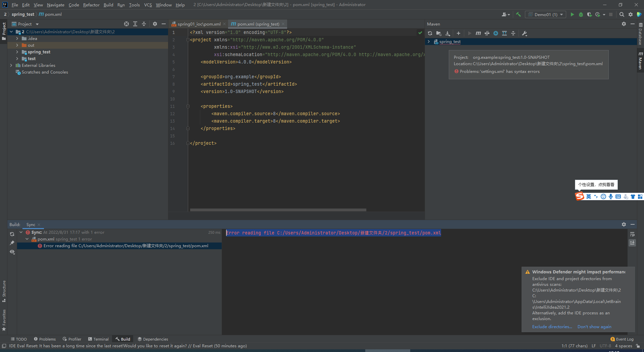Pin the Build tab with pin icon

[x=12, y=243]
